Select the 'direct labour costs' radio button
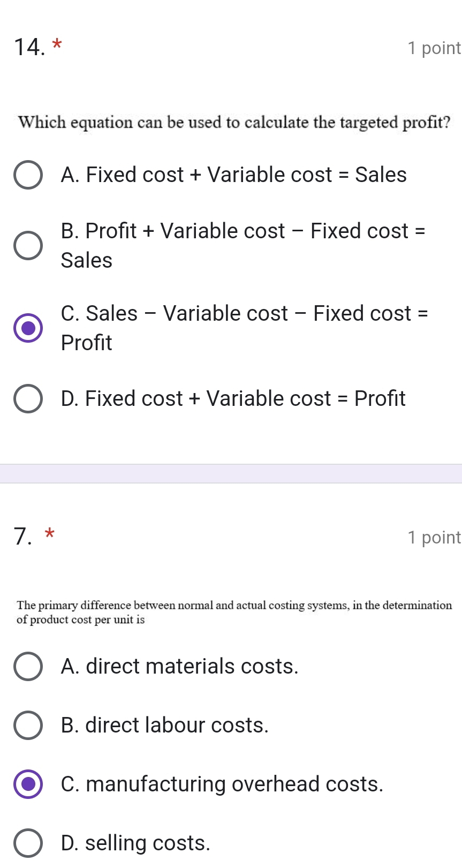The width and height of the screenshot is (462, 868). 28,725
